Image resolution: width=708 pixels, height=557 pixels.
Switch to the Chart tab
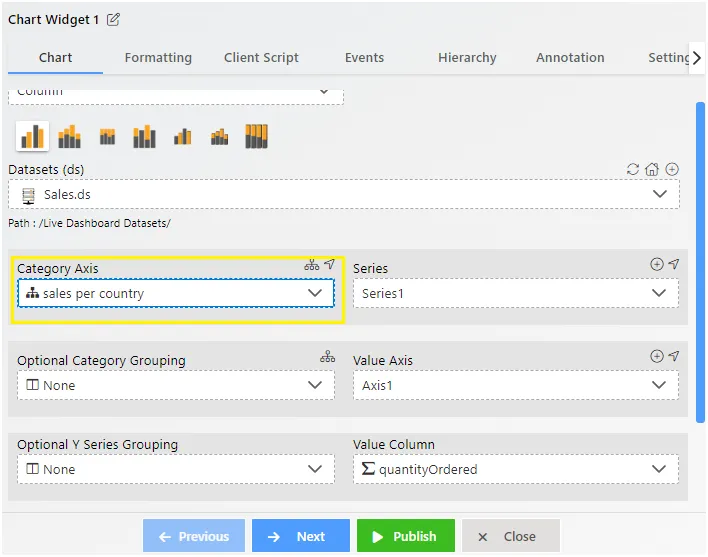pyautogui.click(x=55, y=58)
